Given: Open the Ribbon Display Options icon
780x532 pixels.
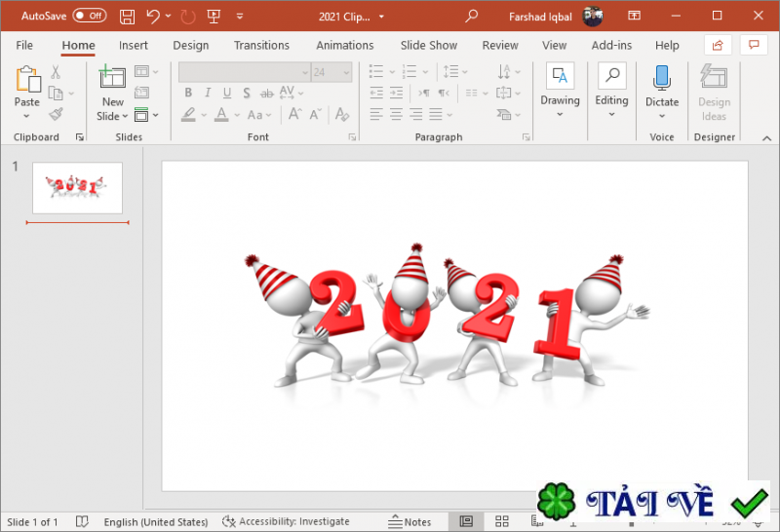Looking at the screenshot, I should 635,16.
